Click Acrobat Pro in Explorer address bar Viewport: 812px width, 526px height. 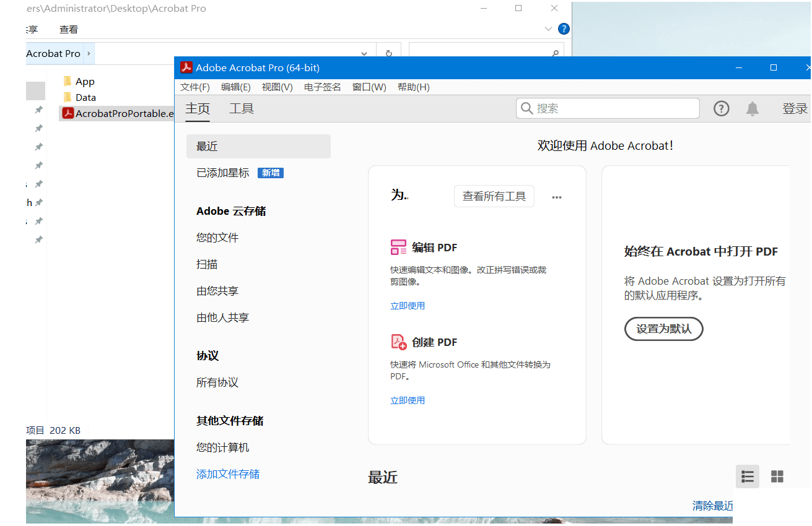coord(53,54)
